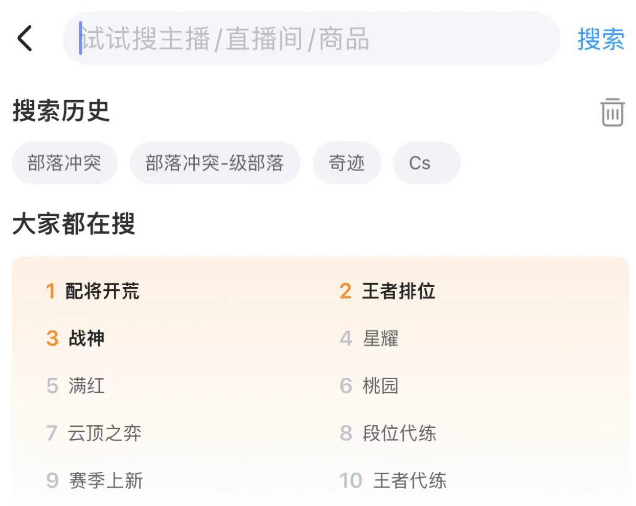The width and height of the screenshot is (636, 506).
Task: Open trending search 王者排位
Action: 398,291
